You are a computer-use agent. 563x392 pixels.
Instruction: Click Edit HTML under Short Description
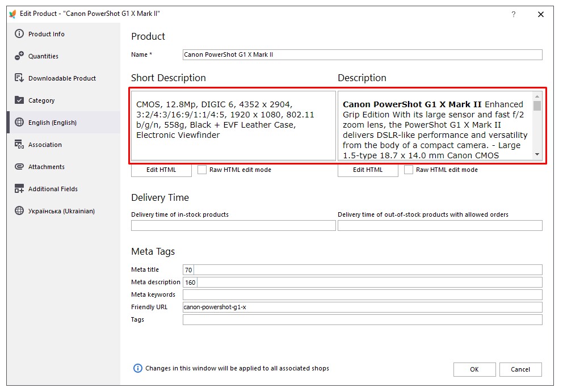(161, 170)
